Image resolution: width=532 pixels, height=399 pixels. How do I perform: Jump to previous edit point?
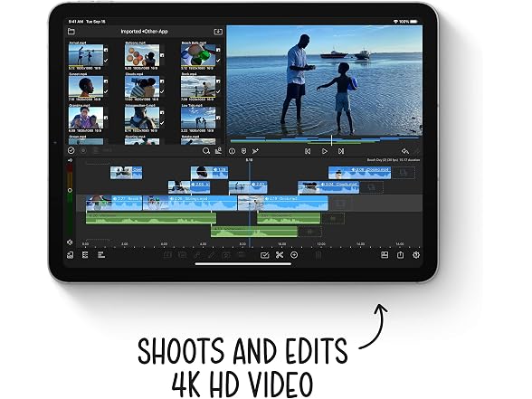[x=308, y=151]
